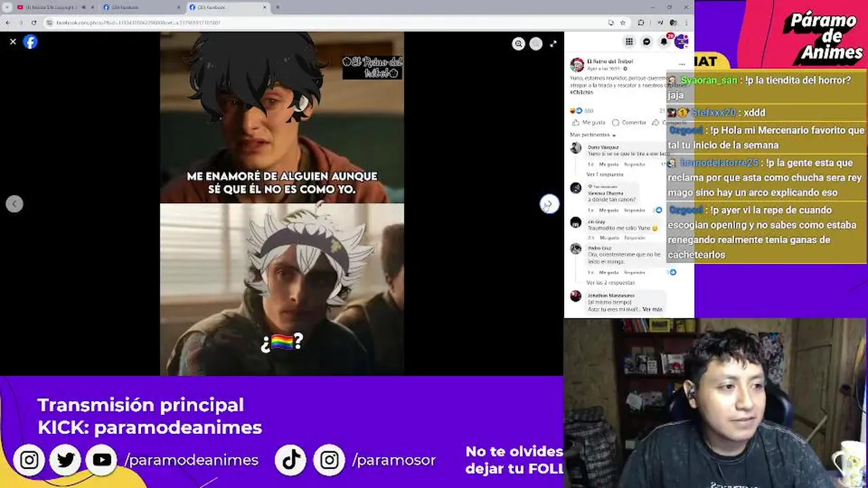
Task: Enter fullscreen photo view
Action: 553,43
